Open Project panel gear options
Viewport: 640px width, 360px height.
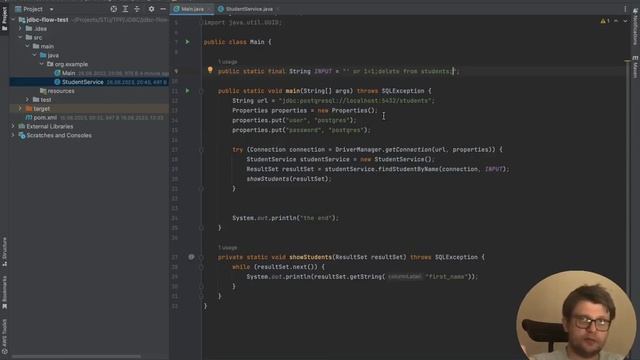click(151, 9)
